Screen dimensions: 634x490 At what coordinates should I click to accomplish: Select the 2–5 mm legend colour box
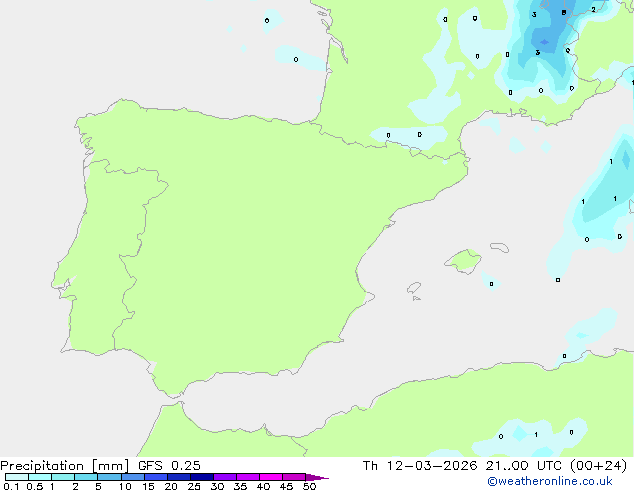pos(86,477)
